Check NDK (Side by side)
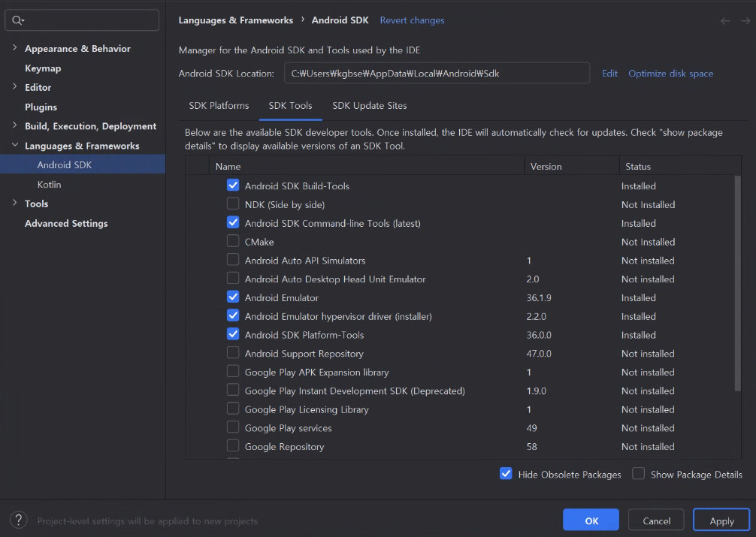The width and height of the screenshot is (756, 537). [x=233, y=204]
